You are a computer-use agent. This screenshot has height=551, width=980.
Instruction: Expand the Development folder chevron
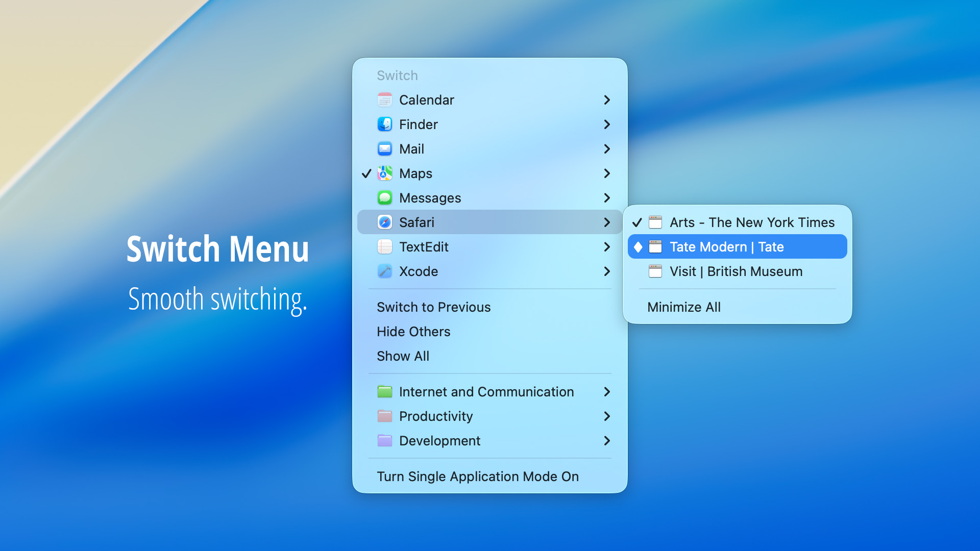pyautogui.click(x=607, y=441)
